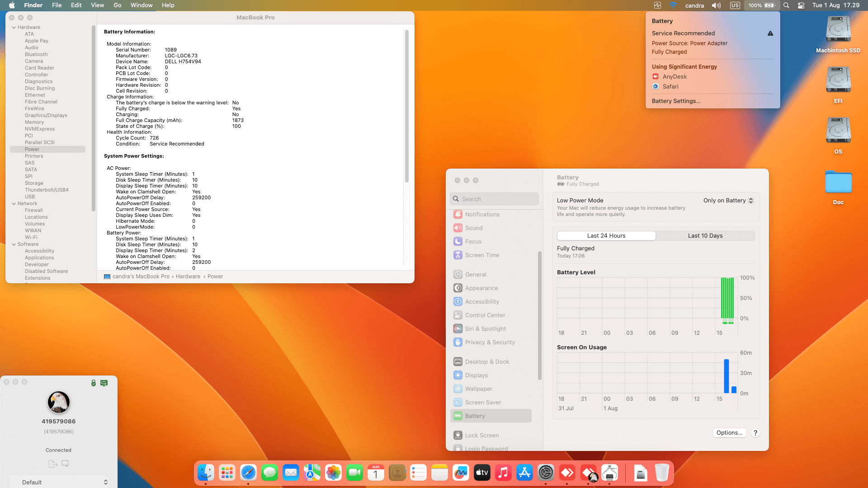
Task: Open the File menu
Action: coord(57,5)
